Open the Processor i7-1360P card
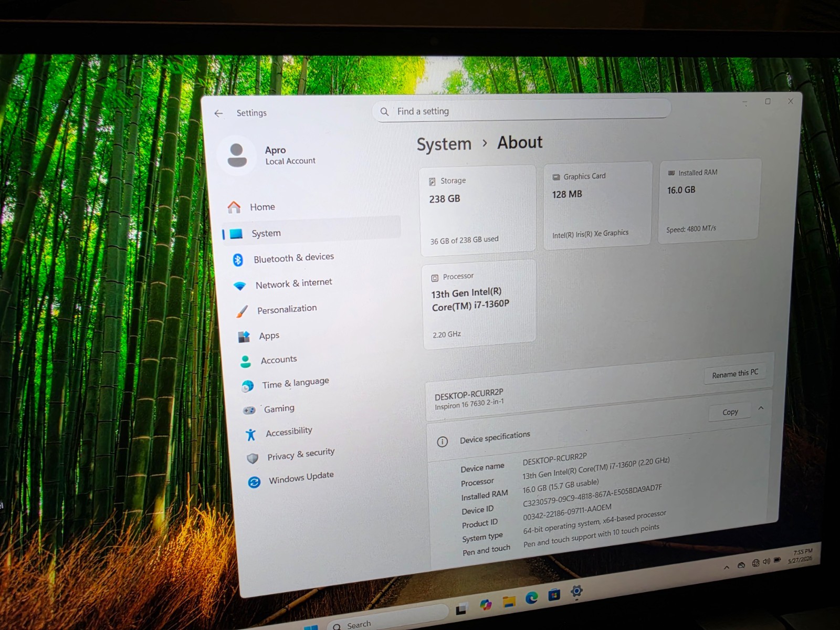This screenshot has width=840, height=630. (479, 304)
